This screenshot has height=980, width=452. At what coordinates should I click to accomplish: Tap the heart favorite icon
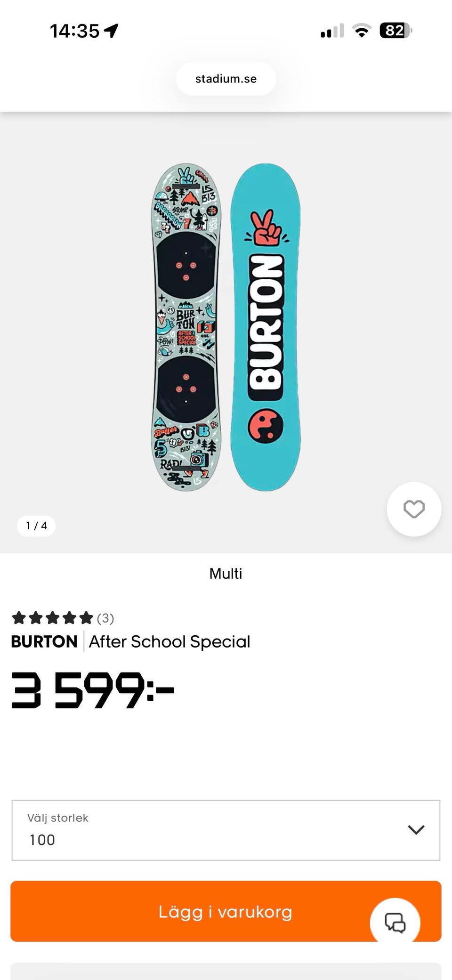pos(414,509)
